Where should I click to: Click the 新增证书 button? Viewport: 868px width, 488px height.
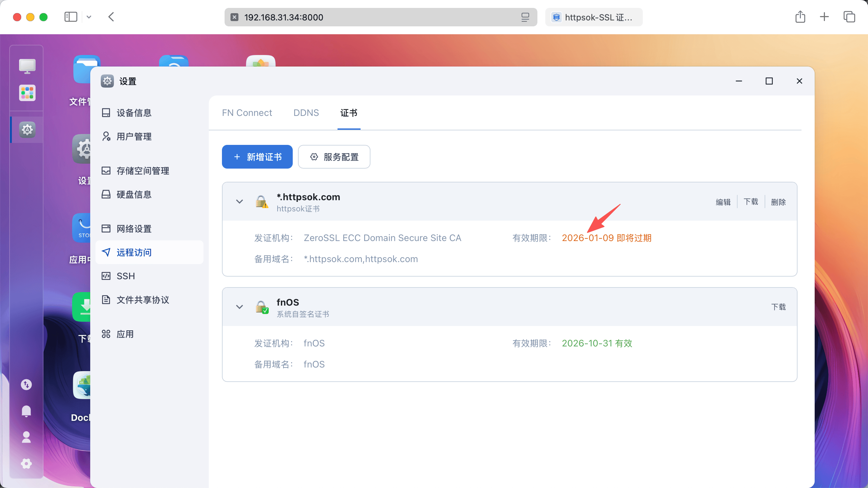pyautogui.click(x=257, y=157)
